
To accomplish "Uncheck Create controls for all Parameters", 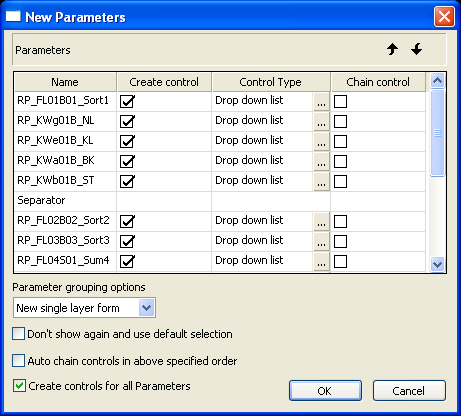I will (x=19, y=385).
